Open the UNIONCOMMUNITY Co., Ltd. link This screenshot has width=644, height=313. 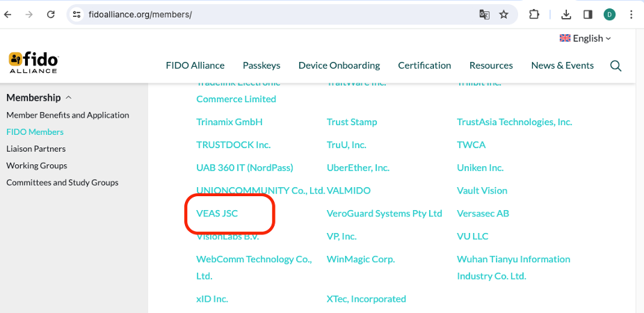[261, 191]
